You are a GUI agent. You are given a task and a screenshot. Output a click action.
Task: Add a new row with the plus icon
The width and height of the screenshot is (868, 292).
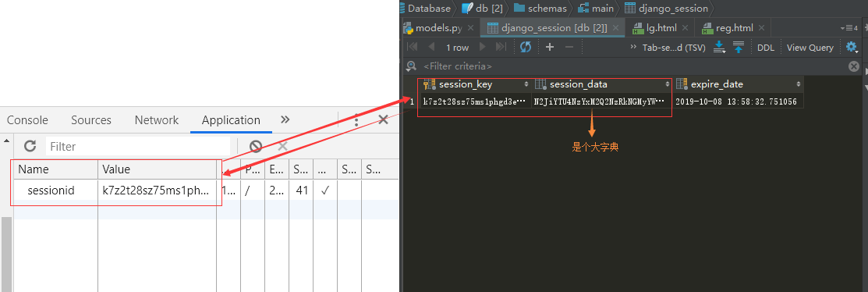(x=550, y=47)
